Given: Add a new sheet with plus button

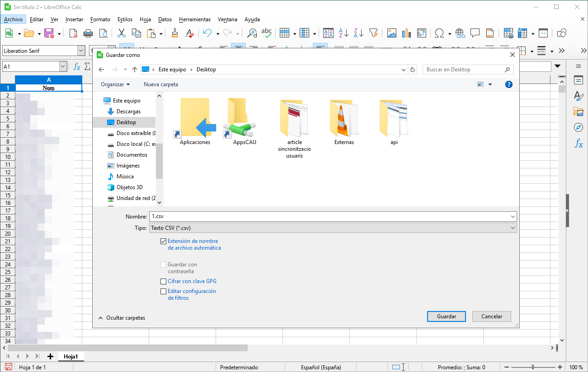Looking at the screenshot, I should pyautogui.click(x=50, y=356).
